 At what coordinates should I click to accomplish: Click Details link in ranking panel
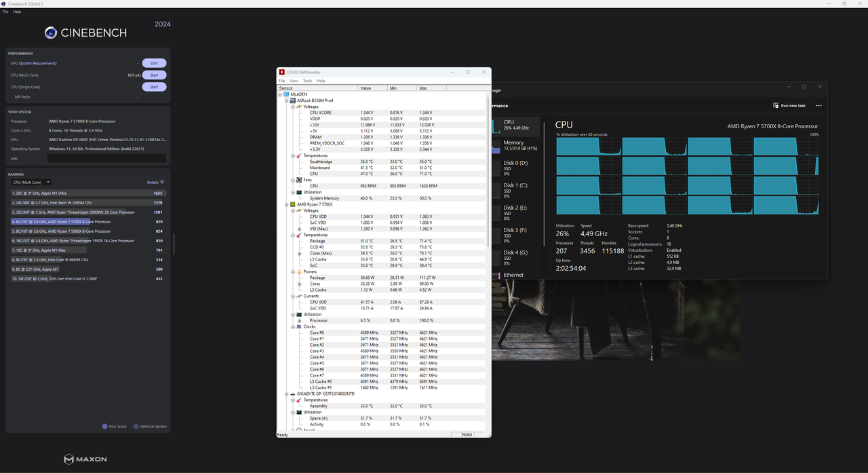tap(153, 183)
